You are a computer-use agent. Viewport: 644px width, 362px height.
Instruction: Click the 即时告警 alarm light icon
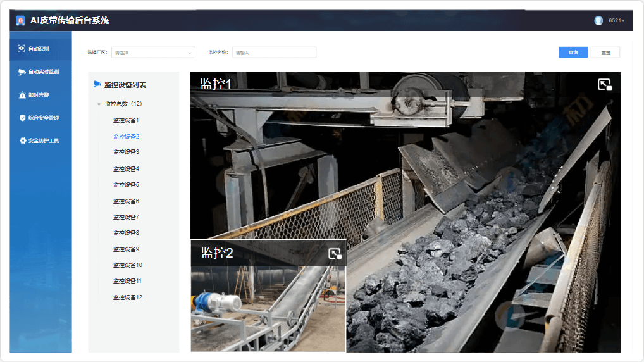click(22, 95)
